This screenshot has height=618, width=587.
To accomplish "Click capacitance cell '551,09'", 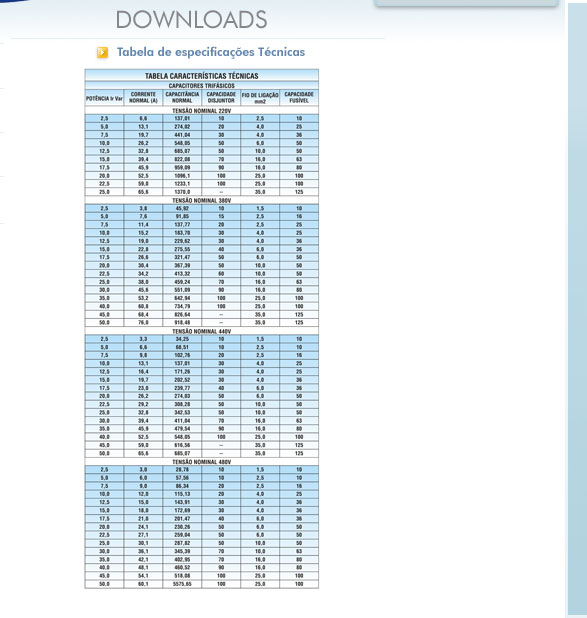I will pyautogui.click(x=182, y=290).
